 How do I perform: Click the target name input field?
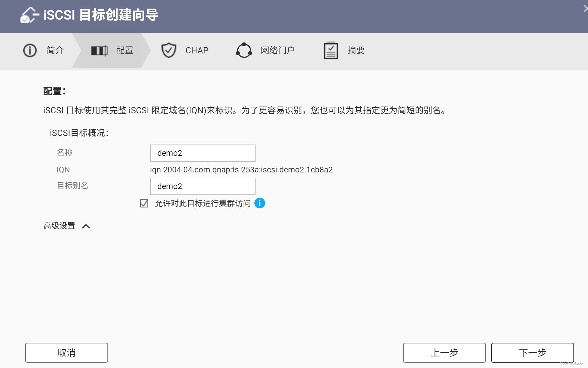[x=203, y=153]
